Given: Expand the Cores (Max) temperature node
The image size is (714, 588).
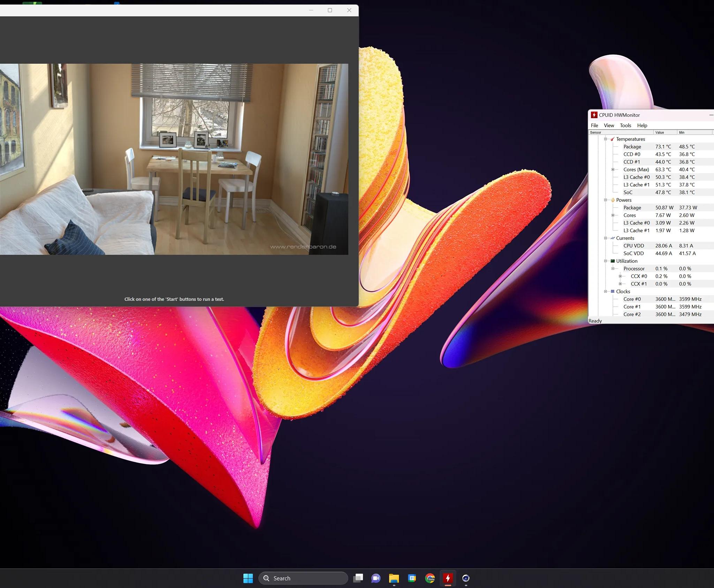Looking at the screenshot, I should (613, 169).
